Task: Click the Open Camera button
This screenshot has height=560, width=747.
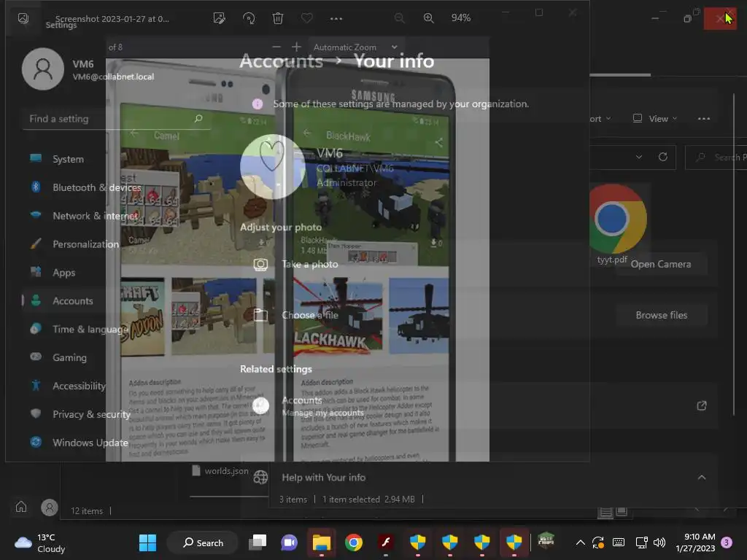Action: (x=660, y=264)
